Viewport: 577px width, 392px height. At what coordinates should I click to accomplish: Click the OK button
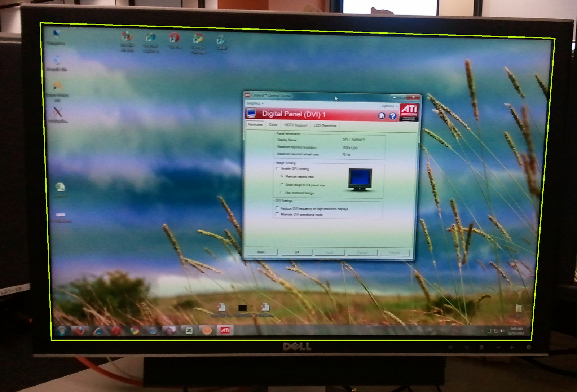pyautogui.click(x=297, y=252)
